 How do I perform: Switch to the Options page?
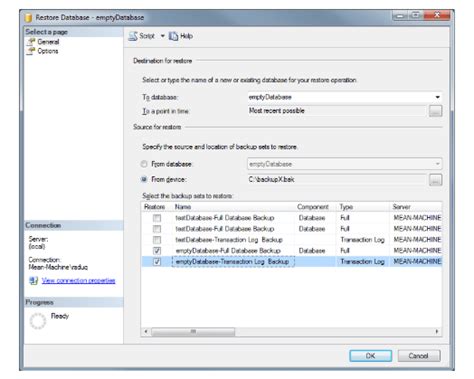tap(48, 51)
